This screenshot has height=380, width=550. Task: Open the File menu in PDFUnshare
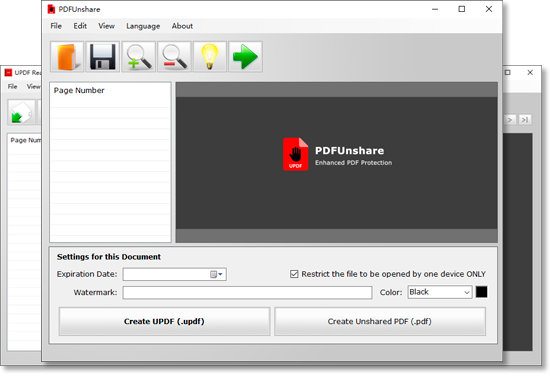56,26
